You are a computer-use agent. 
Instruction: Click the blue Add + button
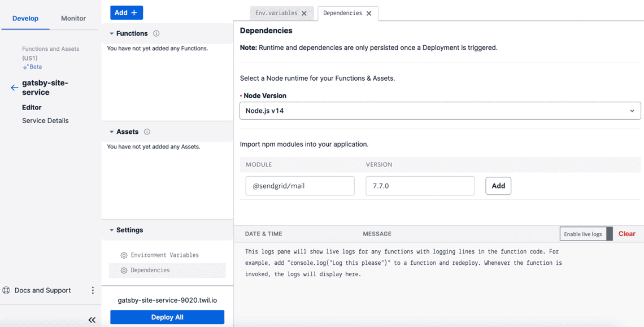(x=126, y=12)
